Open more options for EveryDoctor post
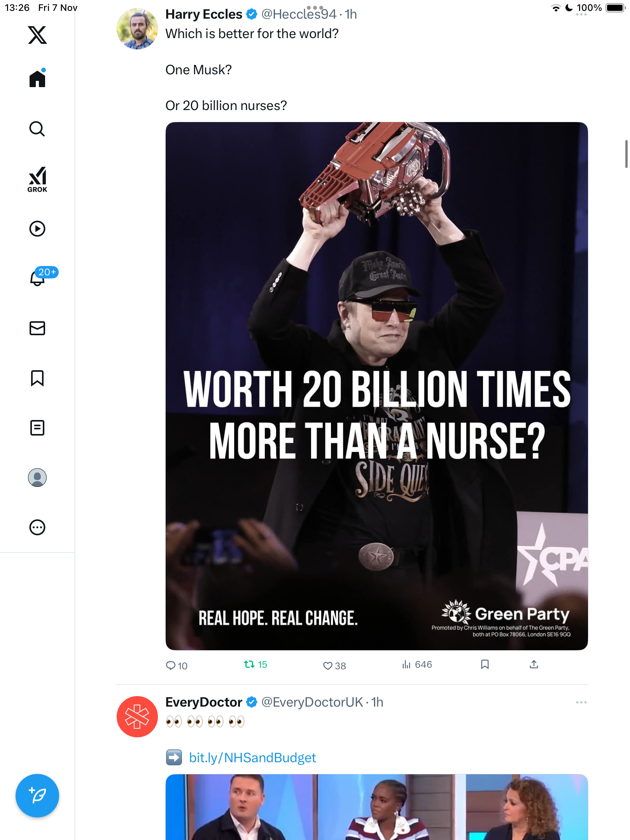The image size is (630, 840). tap(581, 702)
